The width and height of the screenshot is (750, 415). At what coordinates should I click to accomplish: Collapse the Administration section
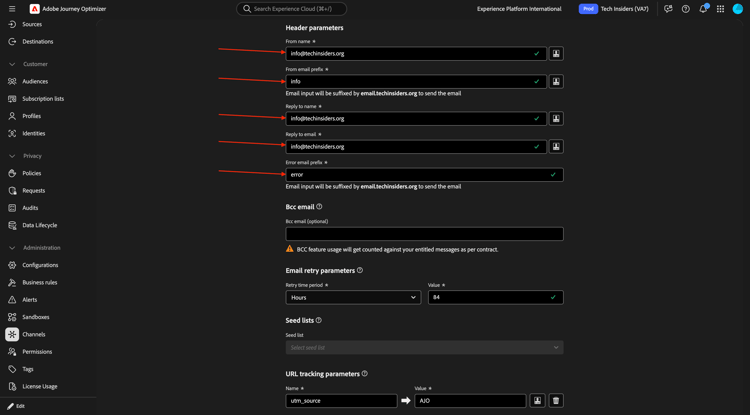[12, 248]
